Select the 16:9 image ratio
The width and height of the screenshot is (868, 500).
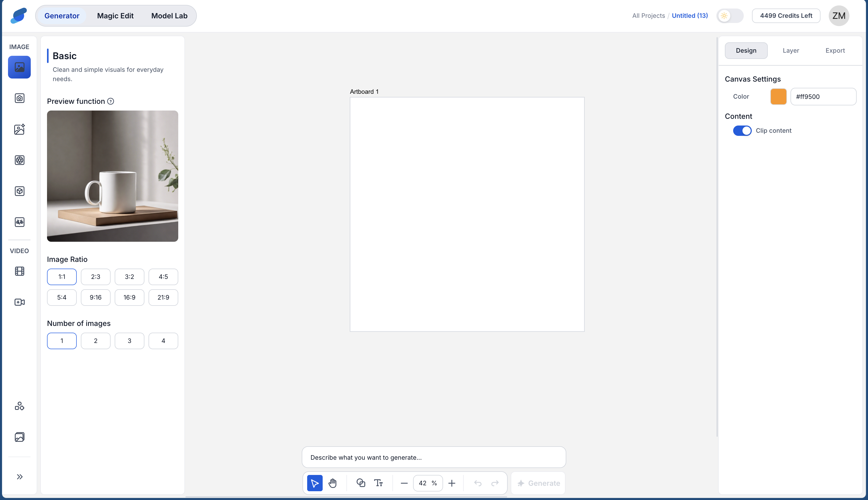[x=129, y=297]
